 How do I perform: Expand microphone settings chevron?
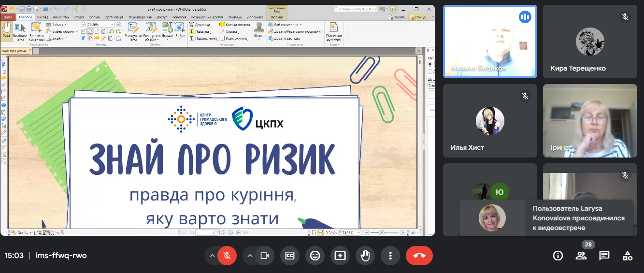[x=212, y=256]
